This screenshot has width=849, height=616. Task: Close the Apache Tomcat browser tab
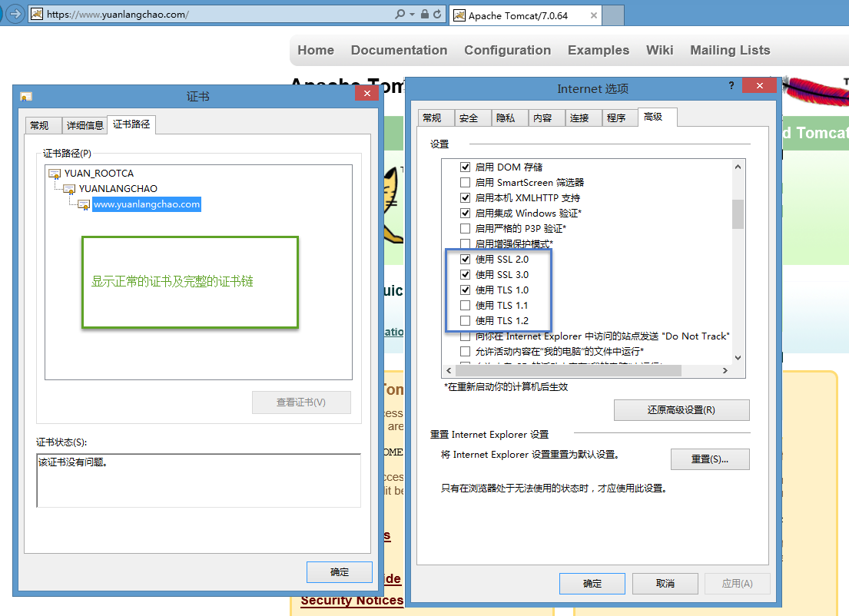pos(593,15)
